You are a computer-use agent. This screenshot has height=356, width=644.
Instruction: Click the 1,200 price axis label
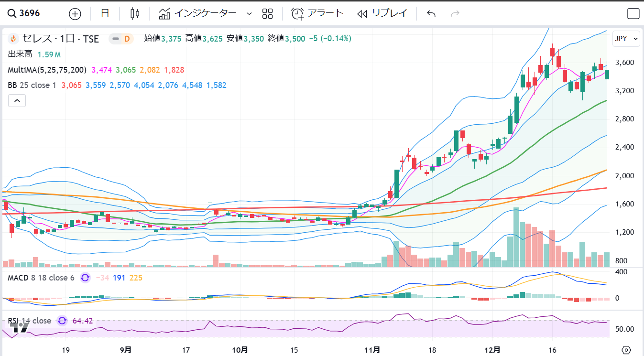[625, 233]
